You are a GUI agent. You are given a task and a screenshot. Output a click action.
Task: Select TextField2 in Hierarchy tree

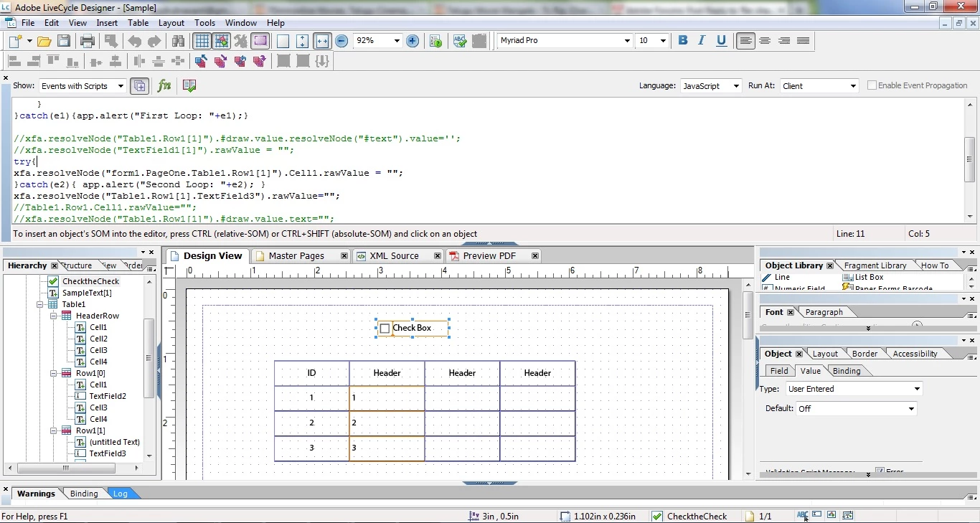point(108,396)
